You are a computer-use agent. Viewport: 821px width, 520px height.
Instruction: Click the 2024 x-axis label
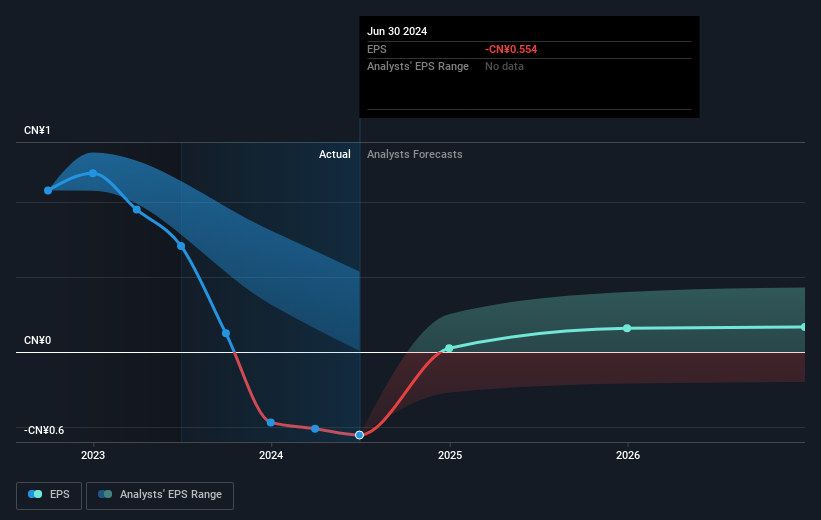click(271, 455)
